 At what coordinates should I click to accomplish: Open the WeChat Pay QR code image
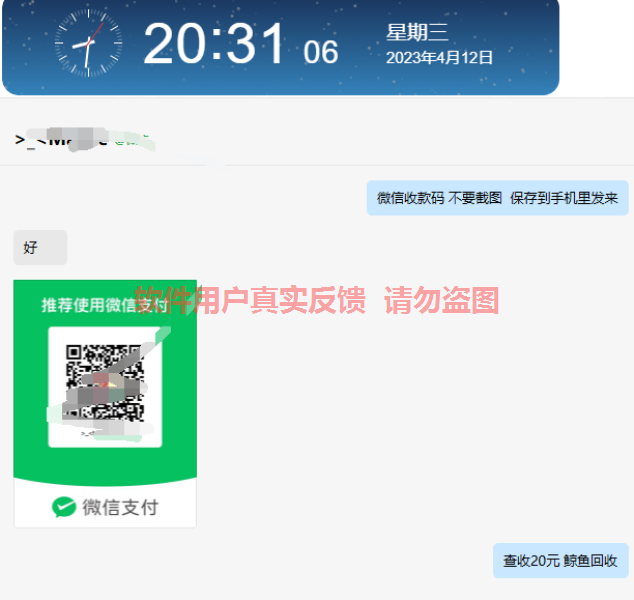[105, 404]
